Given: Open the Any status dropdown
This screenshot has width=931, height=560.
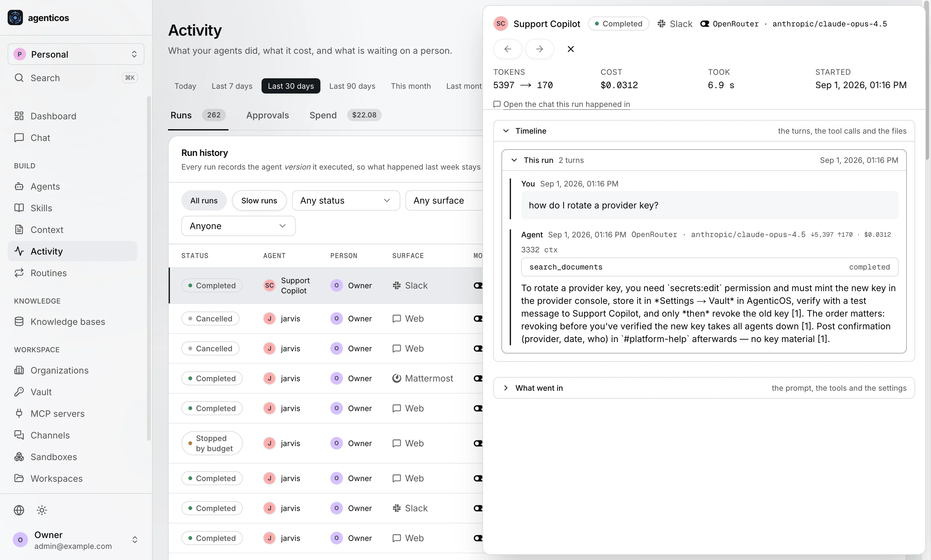Looking at the screenshot, I should [346, 200].
